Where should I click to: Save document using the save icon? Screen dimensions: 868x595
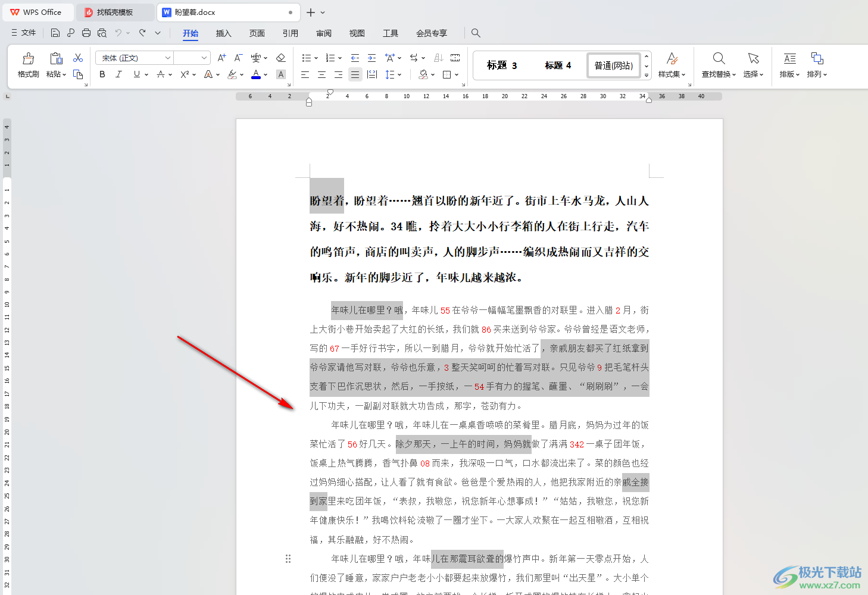click(x=55, y=33)
